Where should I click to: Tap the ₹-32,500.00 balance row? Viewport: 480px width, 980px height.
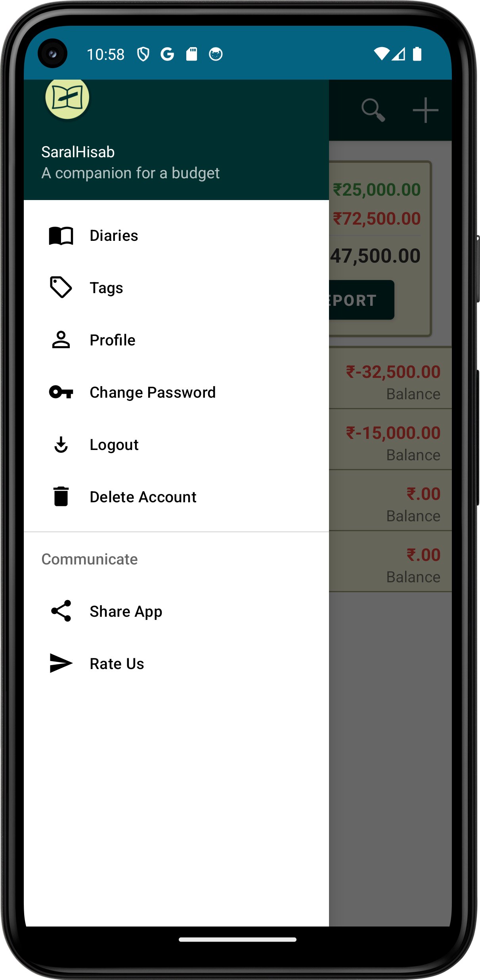pyautogui.click(x=392, y=379)
